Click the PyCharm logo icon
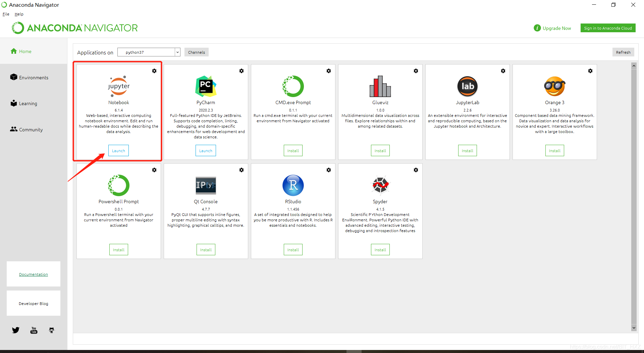644x353 pixels. [x=206, y=86]
